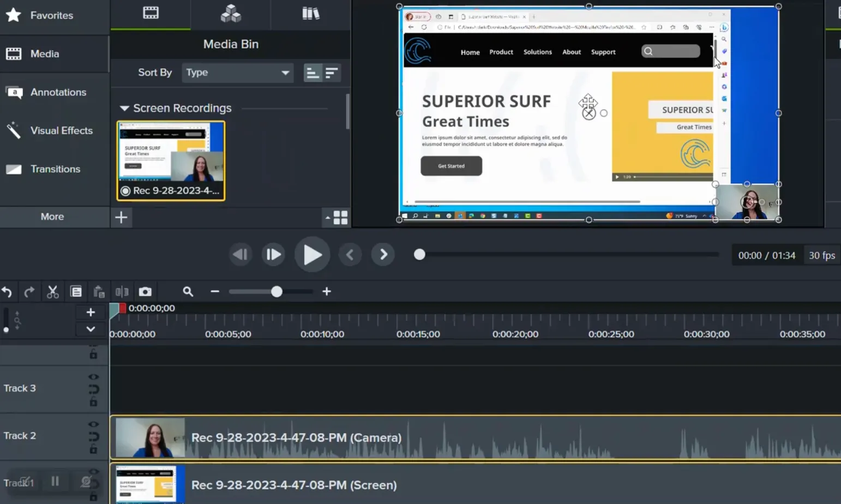The image size is (841, 504).
Task: Select the Rec 9-28-2023 media bin thumbnail
Action: [x=171, y=161]
